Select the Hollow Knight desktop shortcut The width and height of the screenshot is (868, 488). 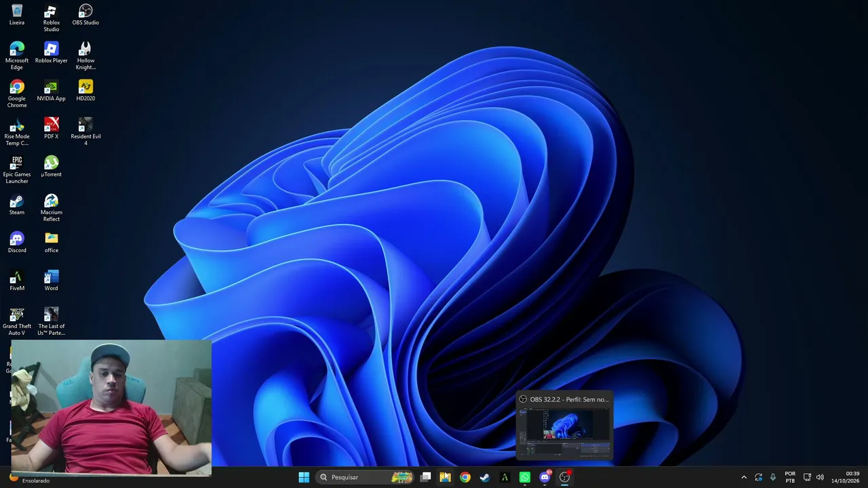coord(85,56)
